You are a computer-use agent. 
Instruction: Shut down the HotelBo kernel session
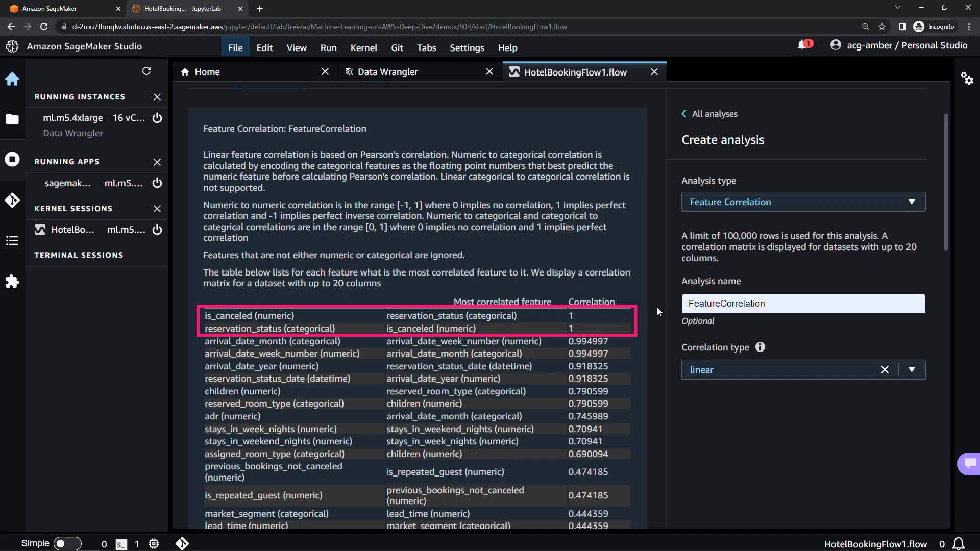[x=157, y=230]
